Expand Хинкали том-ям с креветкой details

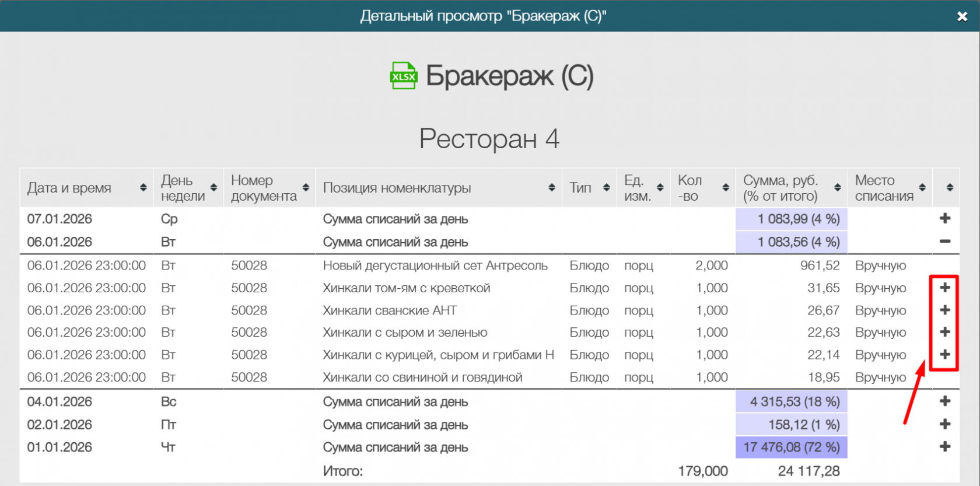point(945,288)
